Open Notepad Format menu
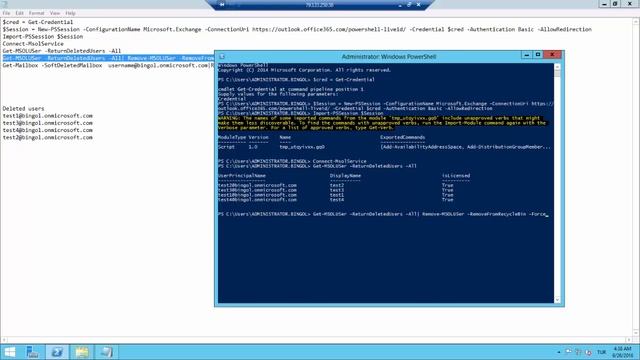Screen dimensions: 640x360 [36, 13]
